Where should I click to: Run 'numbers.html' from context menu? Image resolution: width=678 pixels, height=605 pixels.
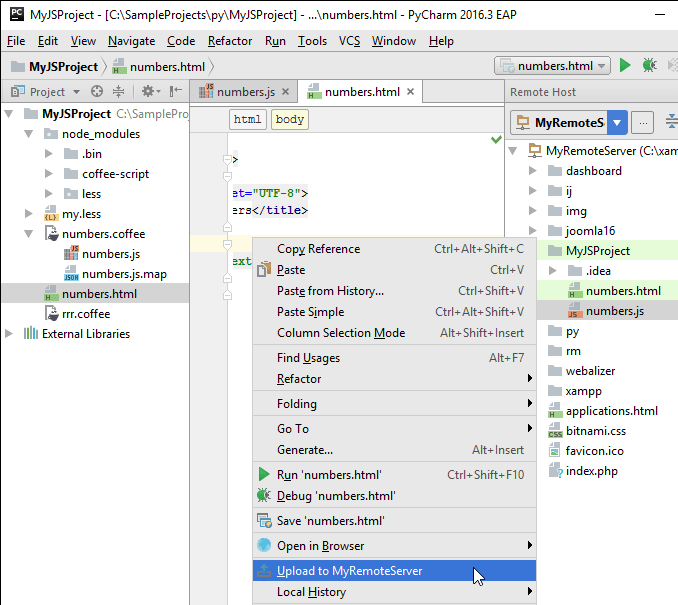pyautogui.click(x=394, y=475)
